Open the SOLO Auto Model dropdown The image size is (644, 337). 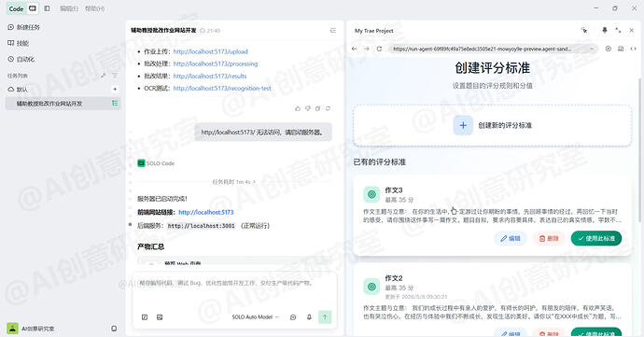tap(255, 317)
